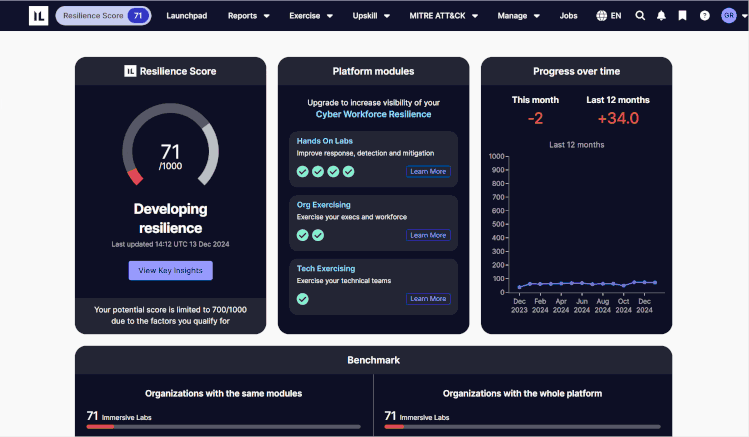The height and width of the screenshot is (437, 749).
Task: Open the help question mark icon
Action: point(705,16)
